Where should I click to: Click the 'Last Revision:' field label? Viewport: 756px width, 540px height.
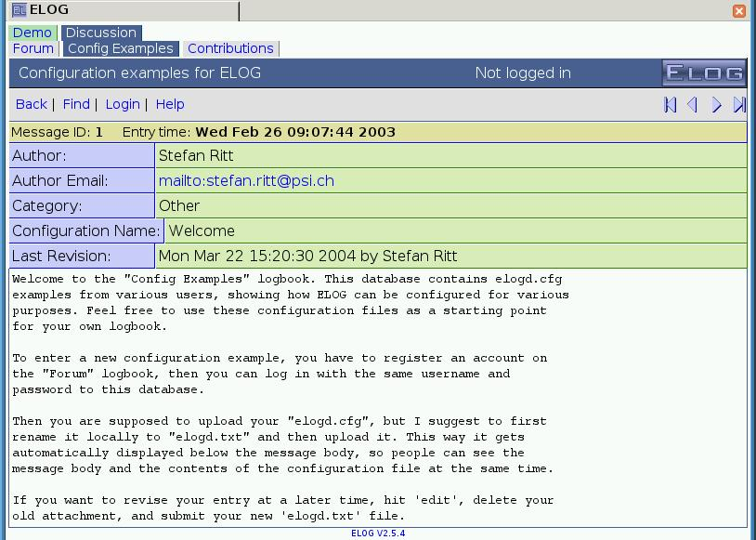[x=61, y=257]
